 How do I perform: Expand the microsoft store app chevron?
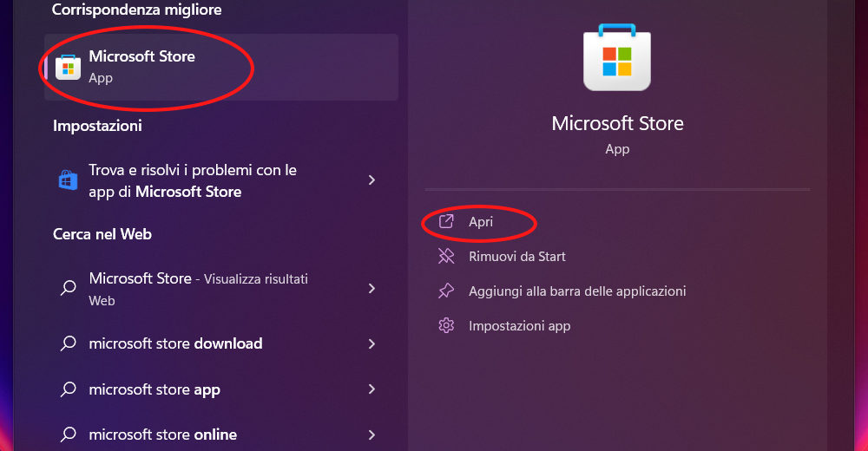(x=372, y=389)
